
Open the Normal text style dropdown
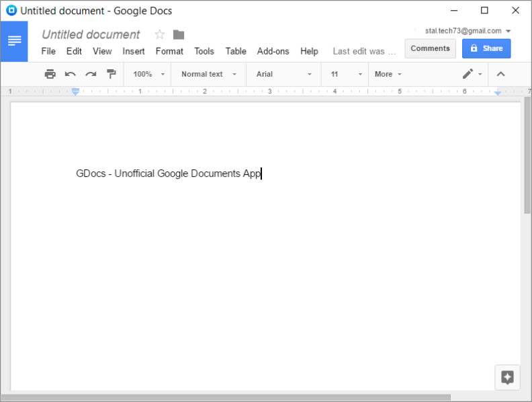208,74
